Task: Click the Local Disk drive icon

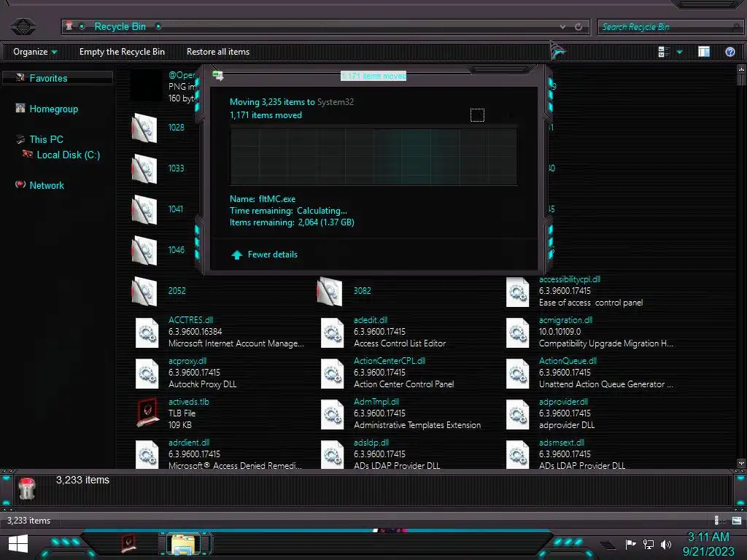Action: coord(28,154)
